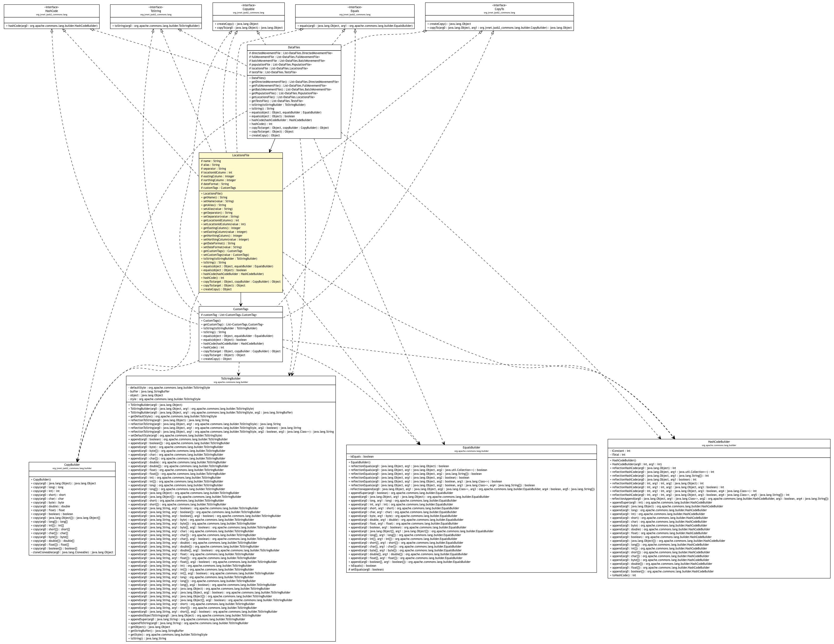Select setCustomTags(value : CustomTags) method

pos(225,255)
